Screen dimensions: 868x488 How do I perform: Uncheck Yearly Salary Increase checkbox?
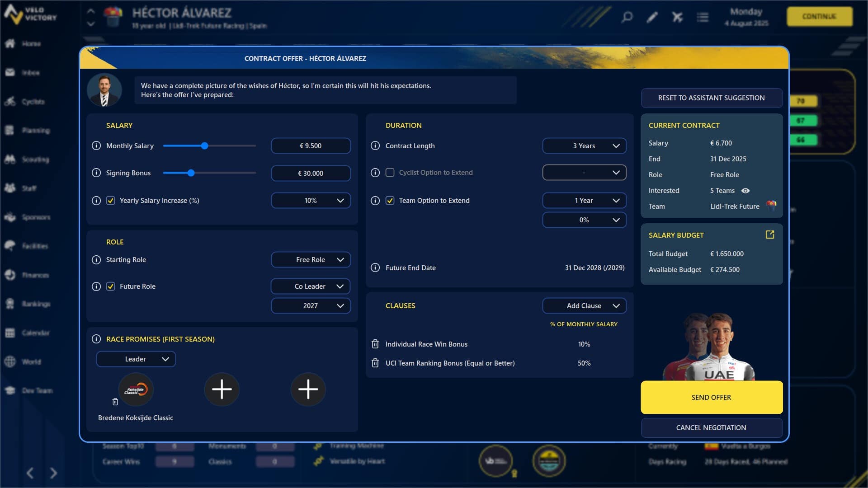click(x=111, y=201)
